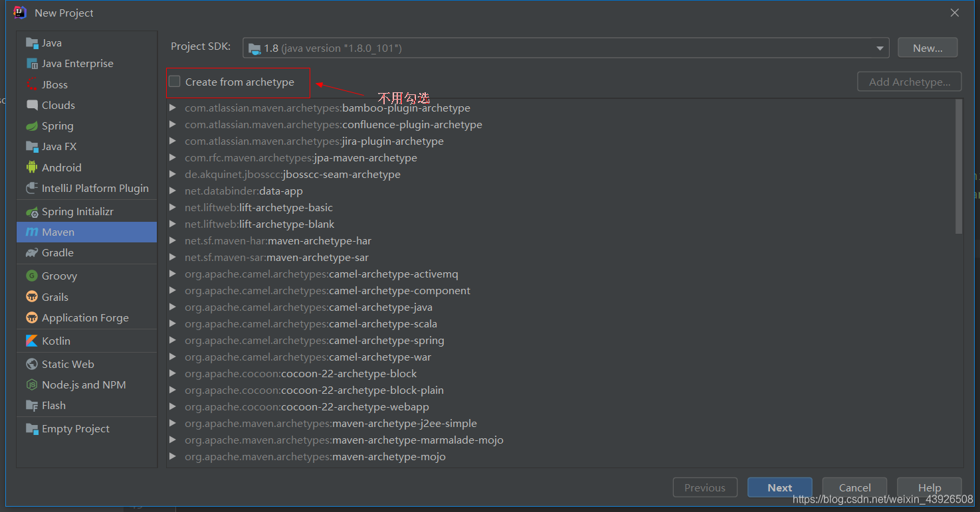Click the Next button

coord(780,487)
